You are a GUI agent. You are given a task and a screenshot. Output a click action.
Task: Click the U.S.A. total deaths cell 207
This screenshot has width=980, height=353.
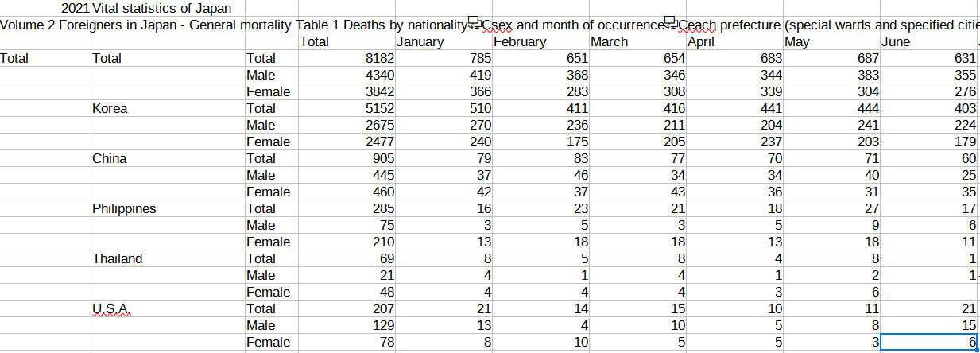346,308
